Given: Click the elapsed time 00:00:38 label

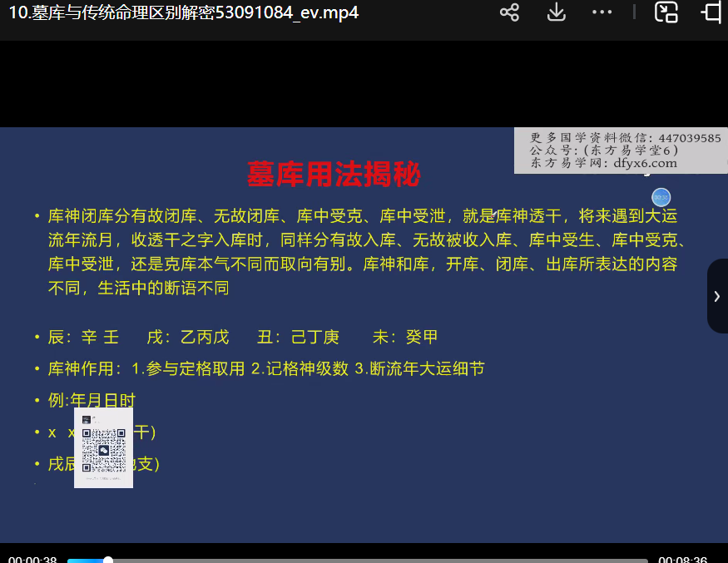Looking at the screenshot, I should [32, 560].
